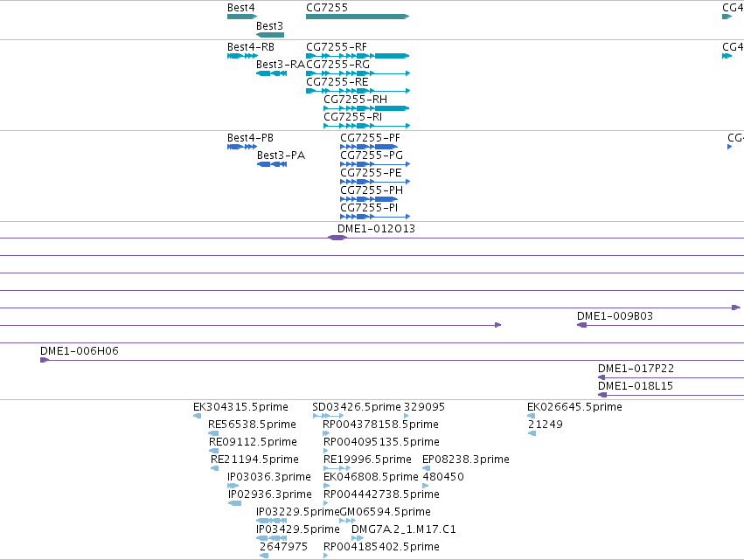Click the DME1-009B03 arrow marker
744x560 pixels.
tap(581, 325)
